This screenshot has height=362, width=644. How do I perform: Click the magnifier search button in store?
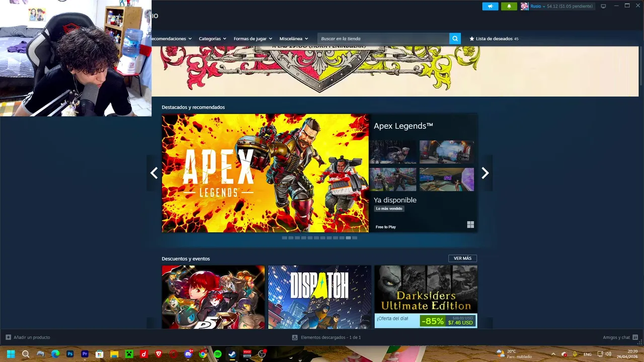click(x=455, y=39)
